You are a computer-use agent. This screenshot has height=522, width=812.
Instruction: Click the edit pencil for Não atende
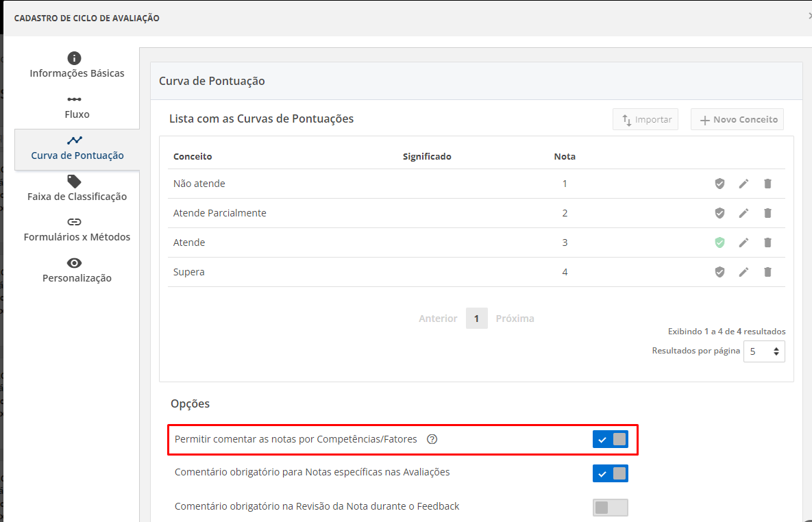pos(743,184)
